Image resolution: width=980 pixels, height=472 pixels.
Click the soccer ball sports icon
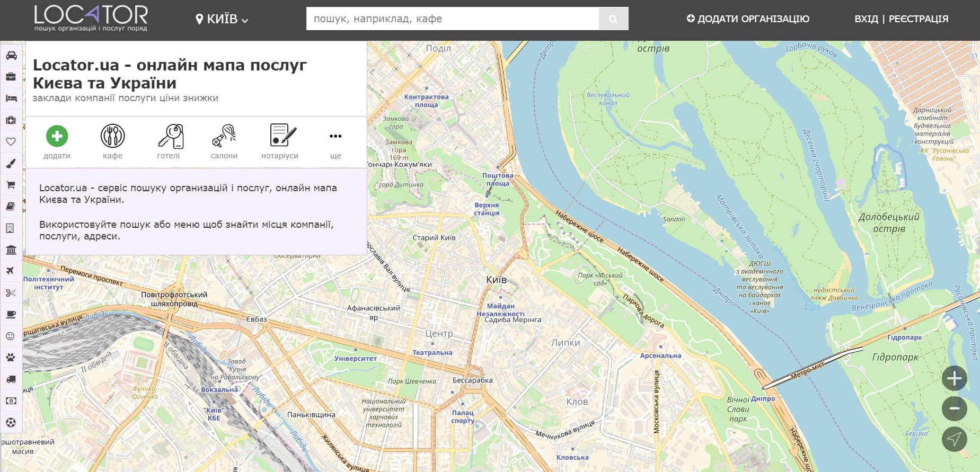pyautogui.click(x=11, y=423)
